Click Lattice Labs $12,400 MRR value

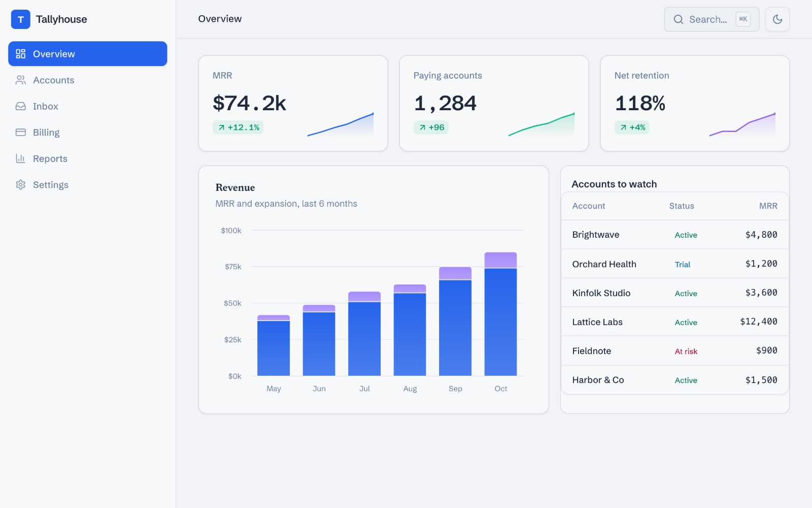(759, 322)
